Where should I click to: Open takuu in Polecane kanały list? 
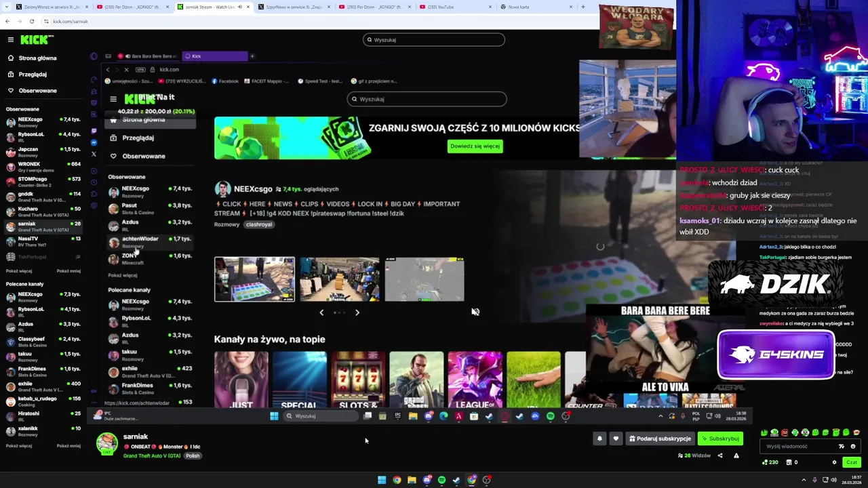tap(43, 357)
